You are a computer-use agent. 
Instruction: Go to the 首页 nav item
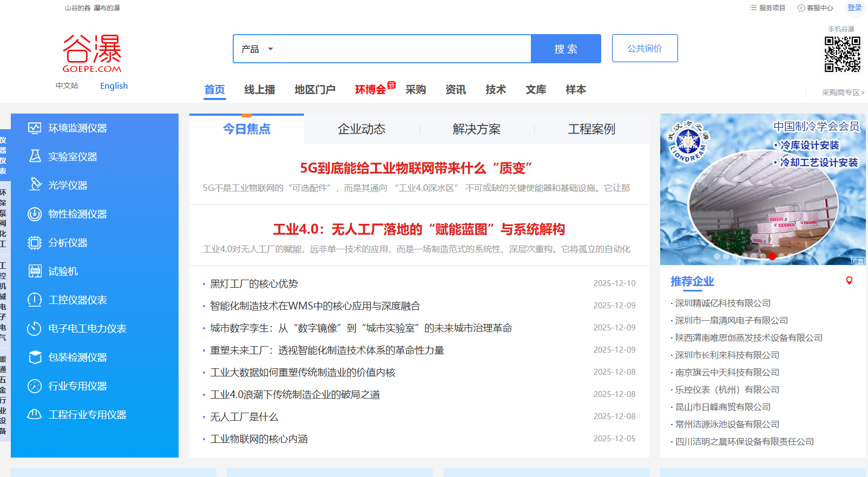pyautogui.click(x=215, y=90)
